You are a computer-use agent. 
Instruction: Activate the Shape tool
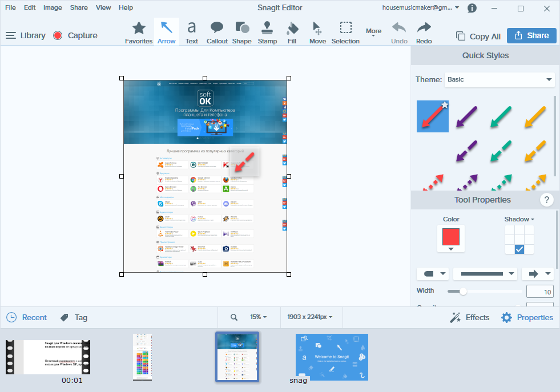tap(242, 33)
